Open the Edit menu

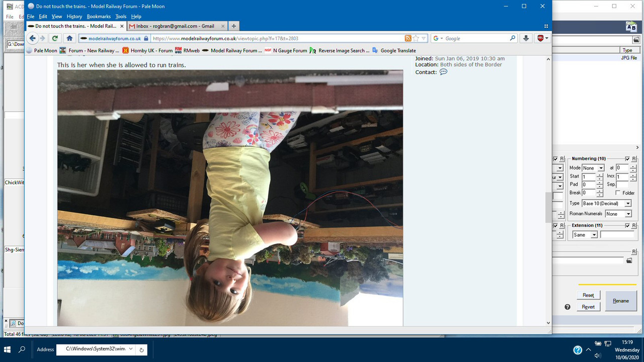click(43, 17)
